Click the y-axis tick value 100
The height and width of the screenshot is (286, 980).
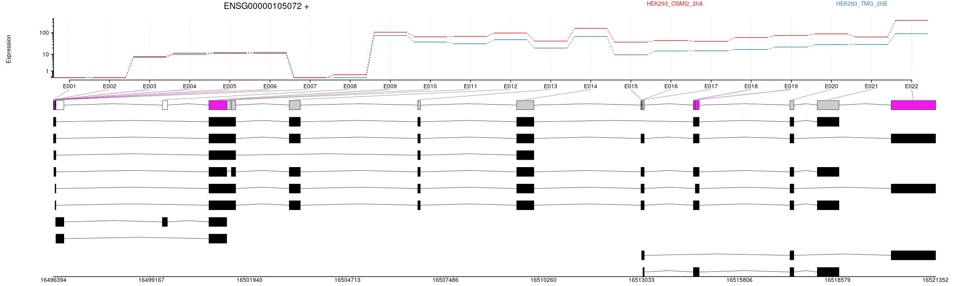[44, 33]
